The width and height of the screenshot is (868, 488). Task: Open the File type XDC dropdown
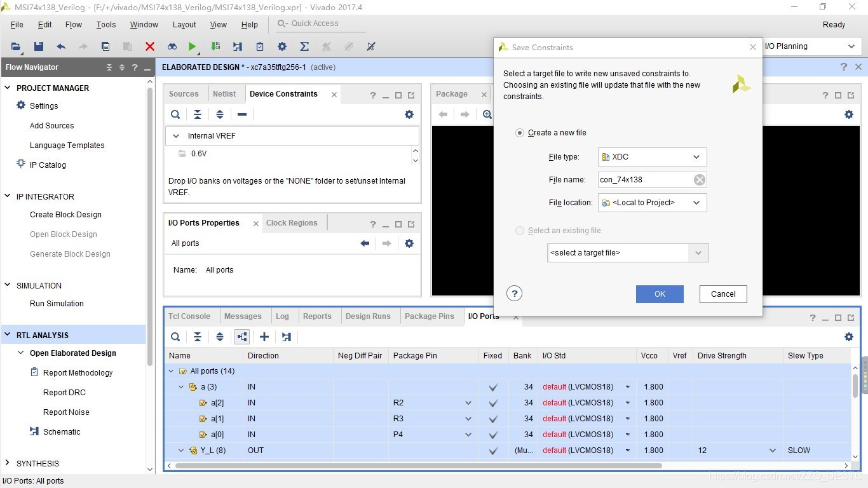[653, 157]
